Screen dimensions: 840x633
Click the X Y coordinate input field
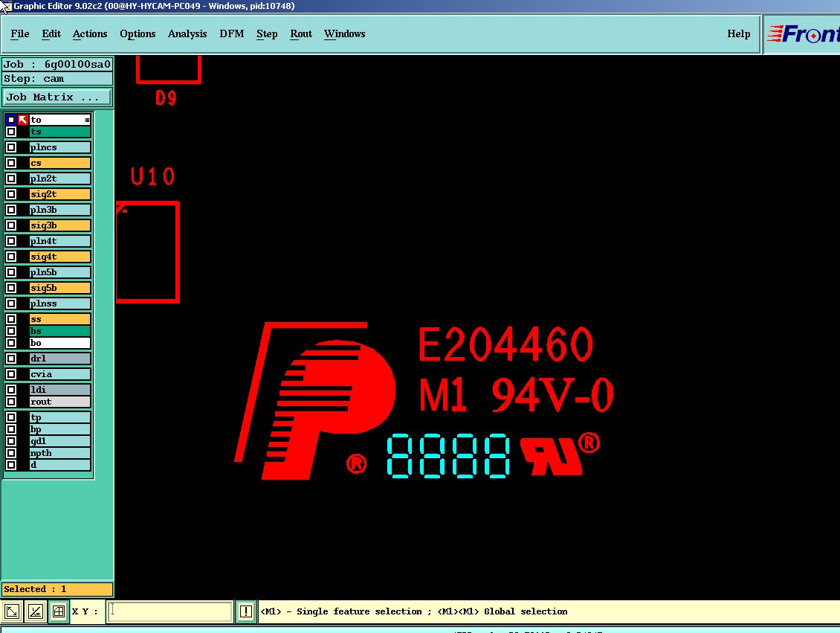coord(169,611)
